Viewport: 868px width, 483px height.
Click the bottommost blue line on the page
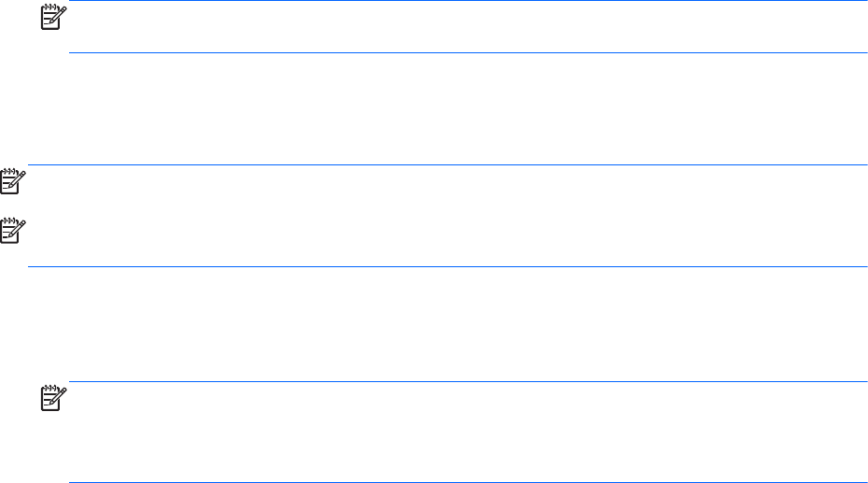click(467, 482)
